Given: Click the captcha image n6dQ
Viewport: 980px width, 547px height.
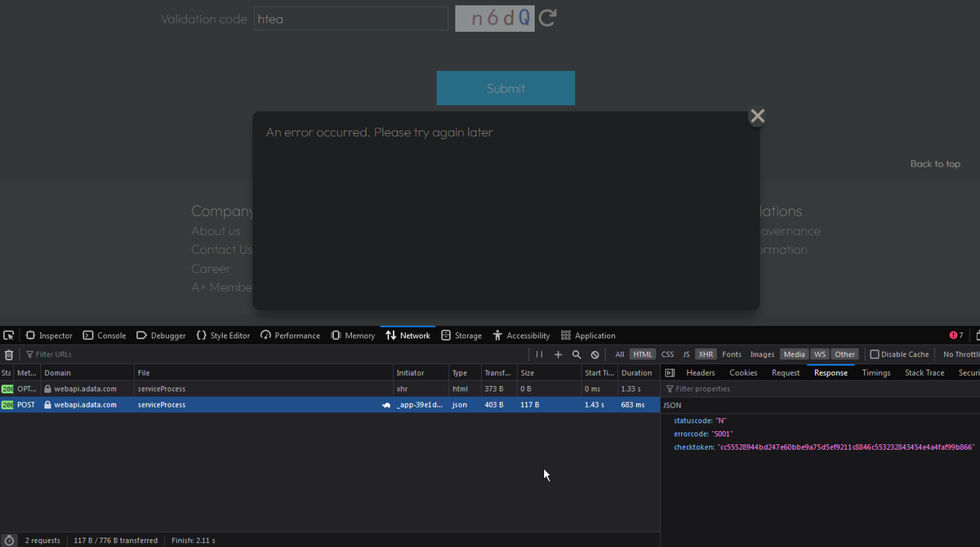Looking at the screenshot, I should 494,18.
